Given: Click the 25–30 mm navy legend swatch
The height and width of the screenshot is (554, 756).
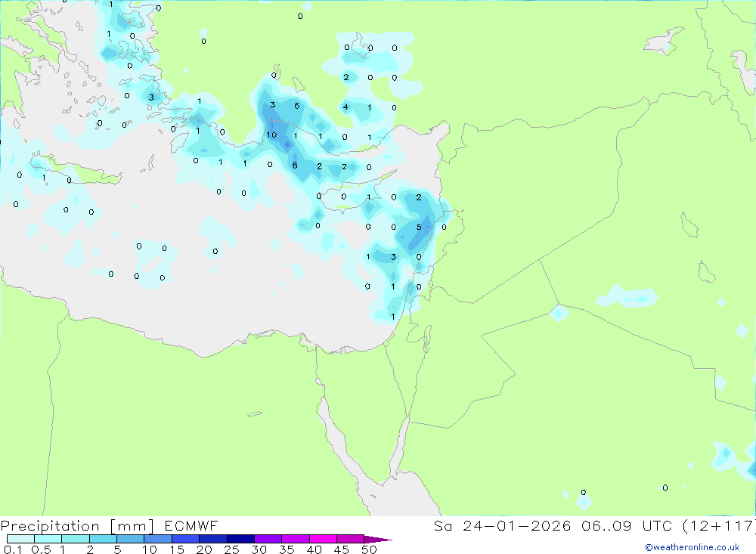Looking at the screenshot, I should click(240, 539).
